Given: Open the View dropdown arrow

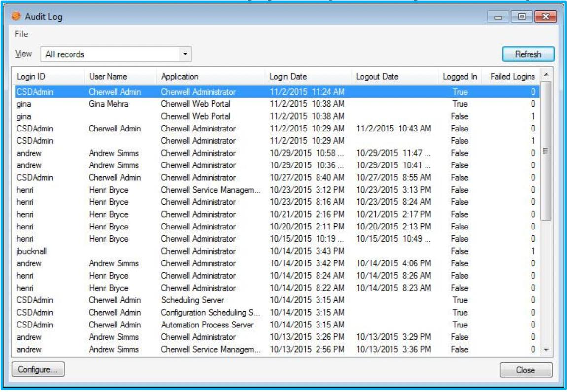Looking at the screenshot, I should 185,54.
